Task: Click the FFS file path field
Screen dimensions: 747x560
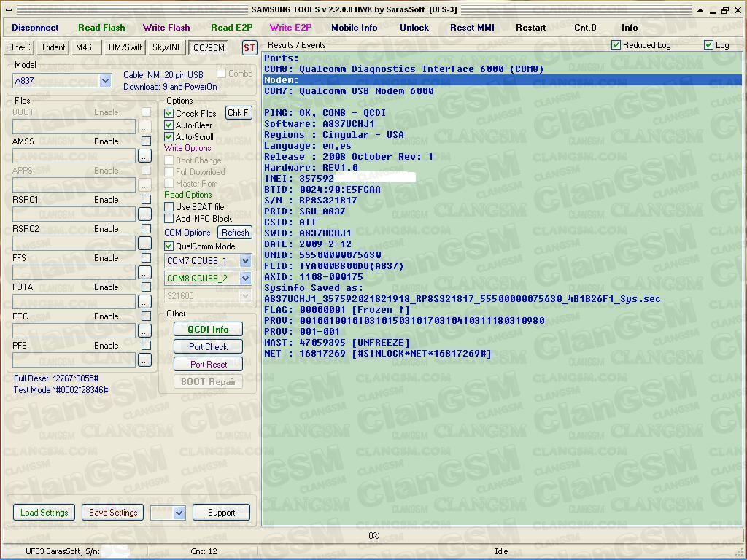Action: (74, 273)
